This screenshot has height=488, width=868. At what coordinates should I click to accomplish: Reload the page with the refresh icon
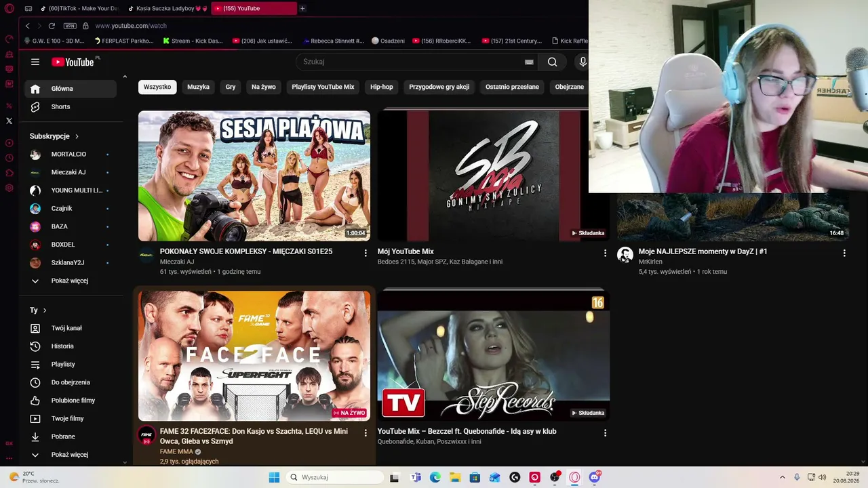tap(52, 26)
